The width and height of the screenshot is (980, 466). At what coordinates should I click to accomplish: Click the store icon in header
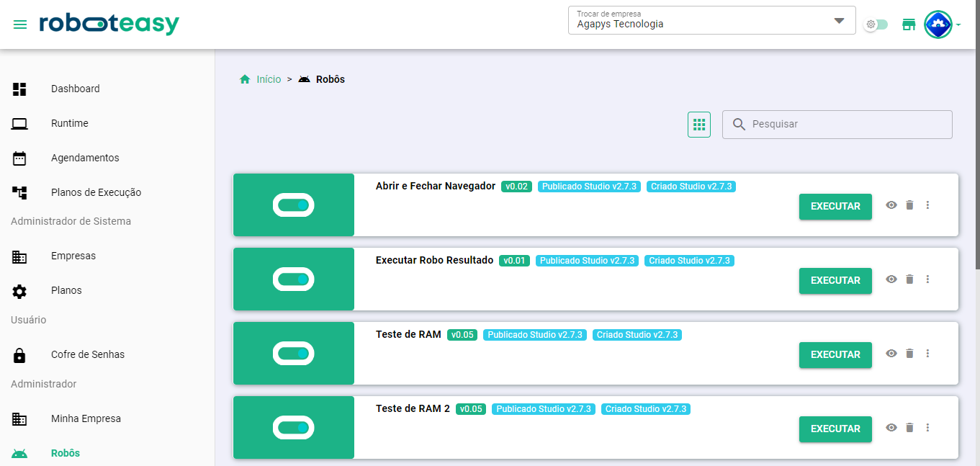tap(909, 24)
